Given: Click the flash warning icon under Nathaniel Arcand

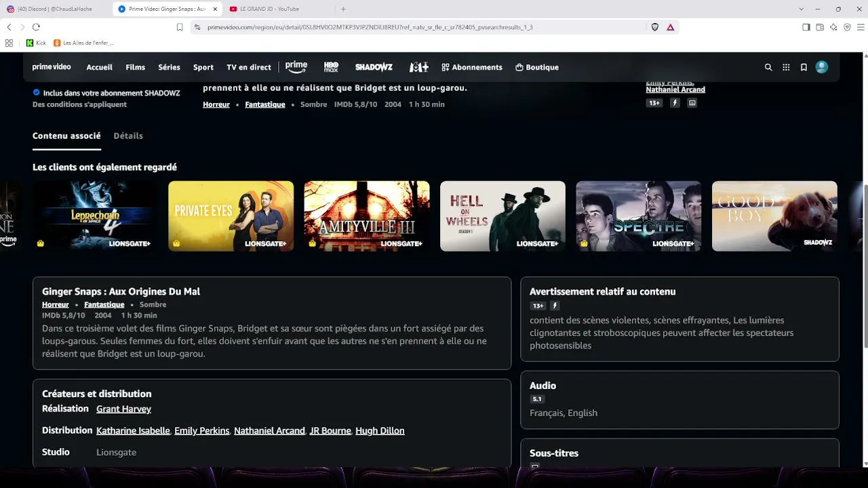Looking at the screenshot, I should pyautogui.click(x=675, y=103).
